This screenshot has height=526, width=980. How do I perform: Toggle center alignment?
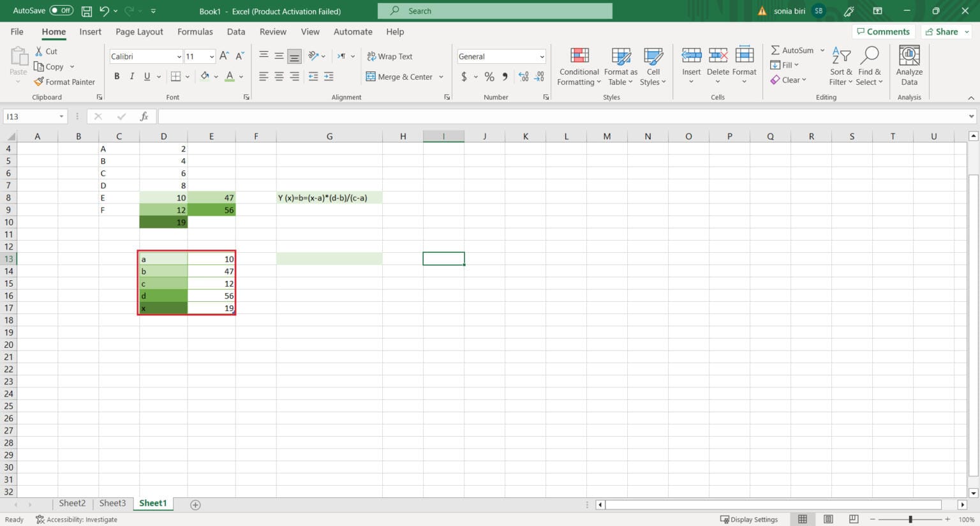tap(278, 77)
